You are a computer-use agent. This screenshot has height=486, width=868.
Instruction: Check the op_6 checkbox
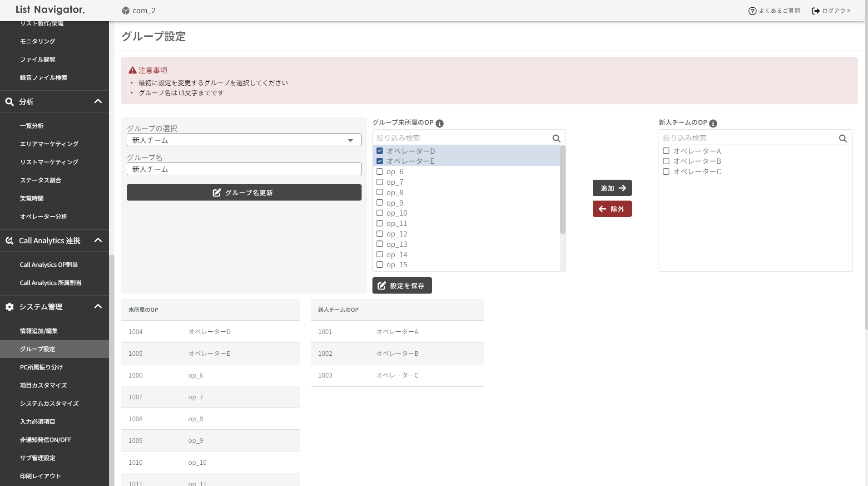coord(380,172)
